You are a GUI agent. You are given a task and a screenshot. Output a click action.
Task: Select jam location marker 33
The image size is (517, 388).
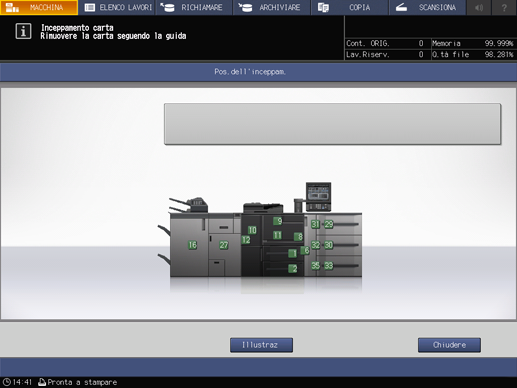point(329,265)
